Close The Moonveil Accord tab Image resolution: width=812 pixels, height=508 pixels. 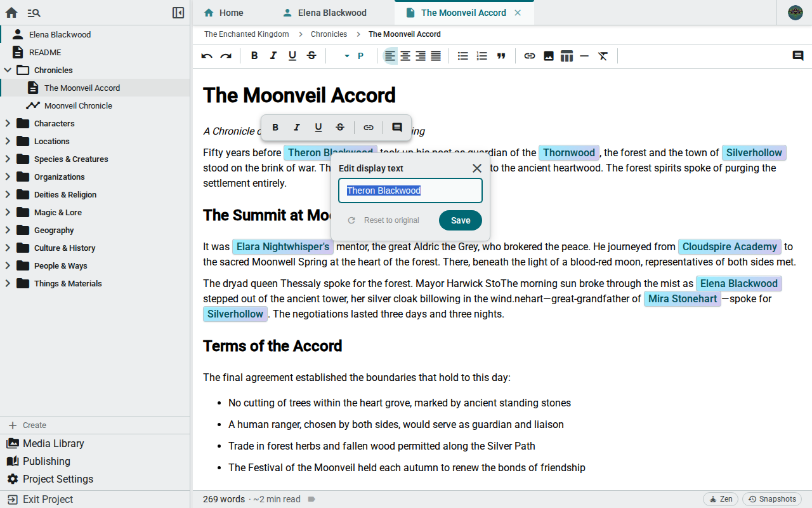tap(518, 13)
